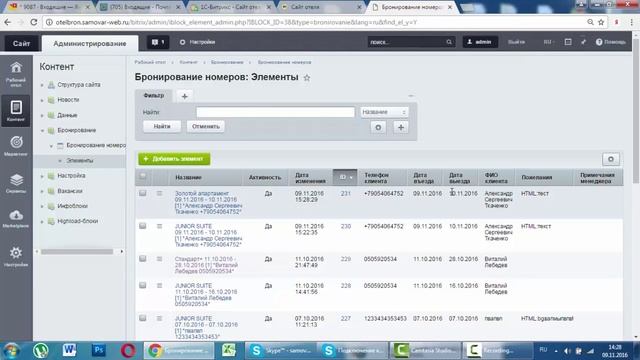The width and height of the screenshot is (640, 360).
Task: Open row actions menu for JUNIOR SUITE 227
Action: coord(160,318)
